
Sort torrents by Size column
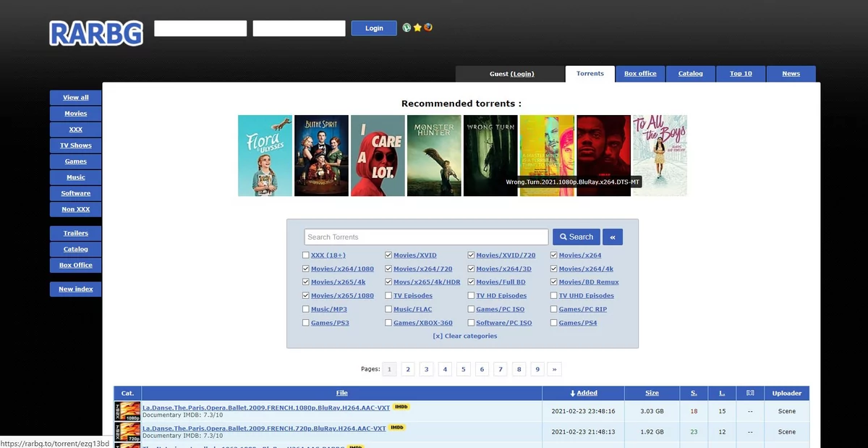click(x=652, y=393)
